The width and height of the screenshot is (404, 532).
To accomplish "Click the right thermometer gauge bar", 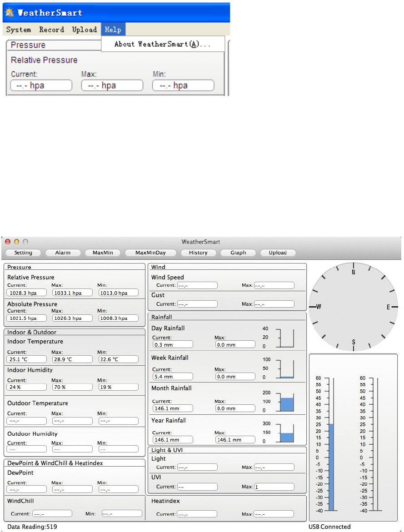I will point(375,444).
